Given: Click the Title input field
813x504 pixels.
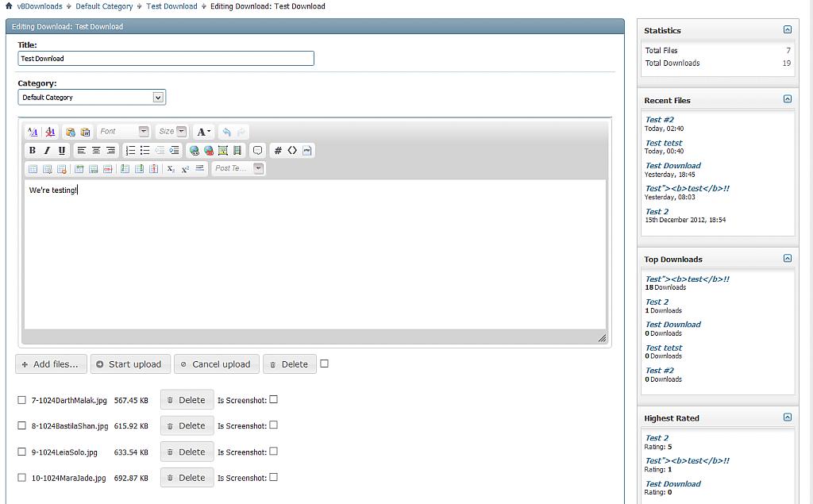Looking at the screenshot, I should click(165, 59).
